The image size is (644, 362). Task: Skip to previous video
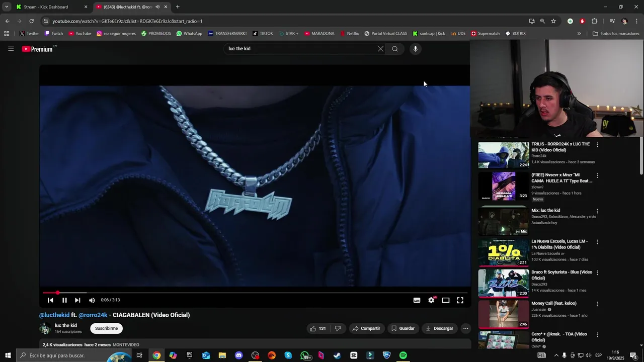50,300
